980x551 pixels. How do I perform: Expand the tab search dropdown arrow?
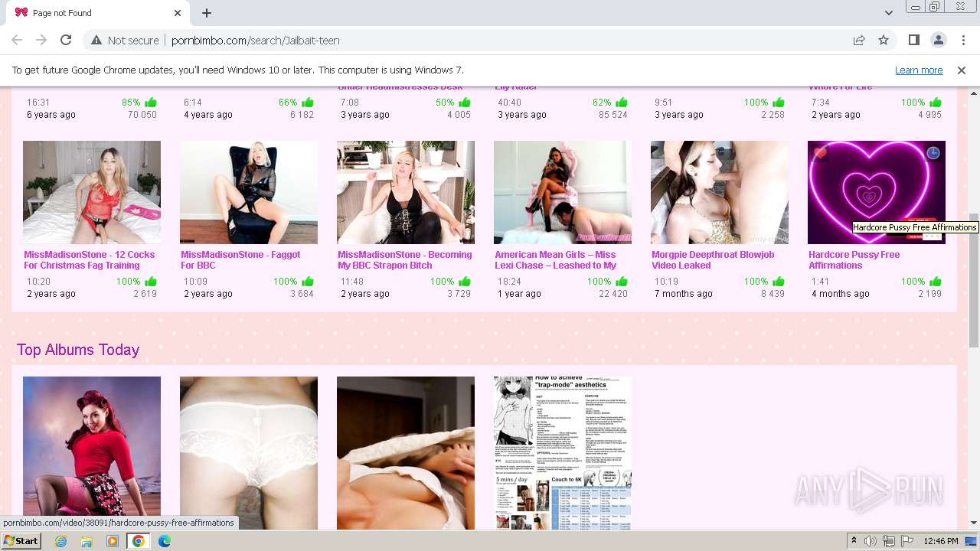tap(888, 13)
